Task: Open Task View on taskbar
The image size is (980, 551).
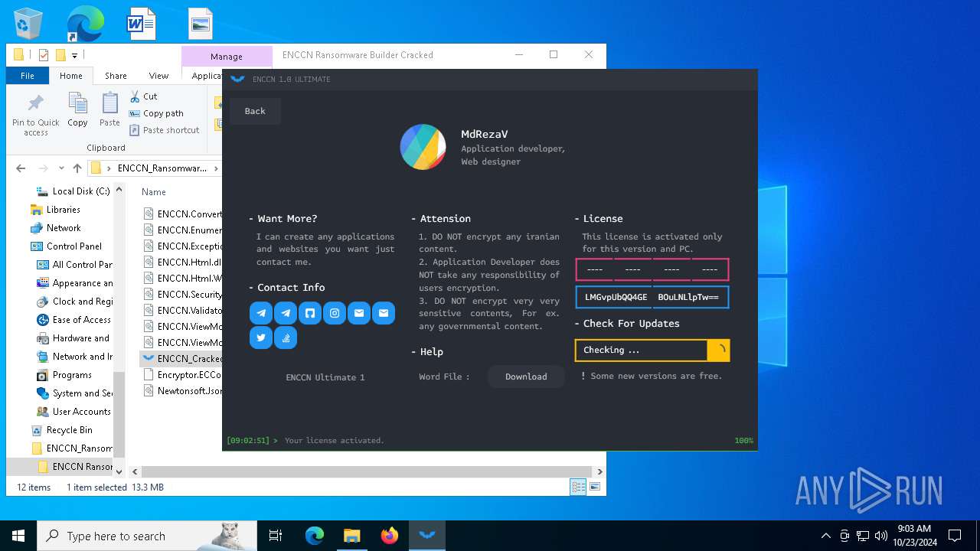Action: coord(276,536)
